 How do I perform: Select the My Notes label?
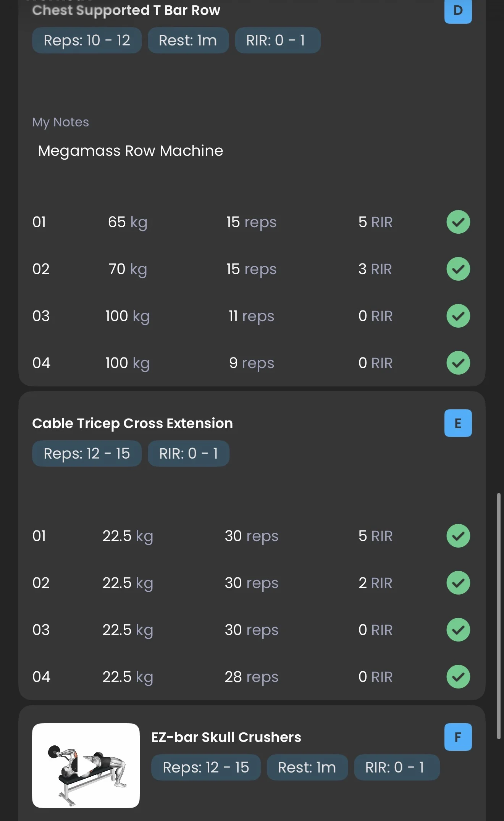[x=60, y=122]
